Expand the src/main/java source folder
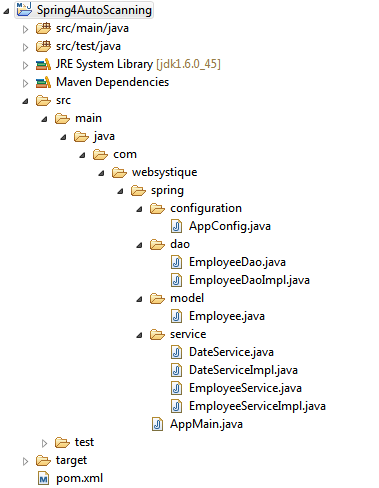Image resolution: width=379 pixels, height=488 pixels. [x=25, y=29]
